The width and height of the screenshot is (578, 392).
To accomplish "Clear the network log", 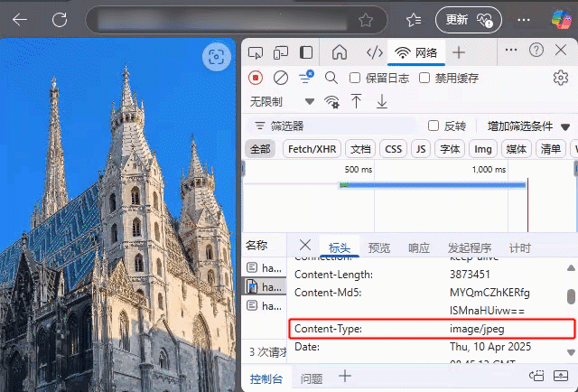I will 281,78.
